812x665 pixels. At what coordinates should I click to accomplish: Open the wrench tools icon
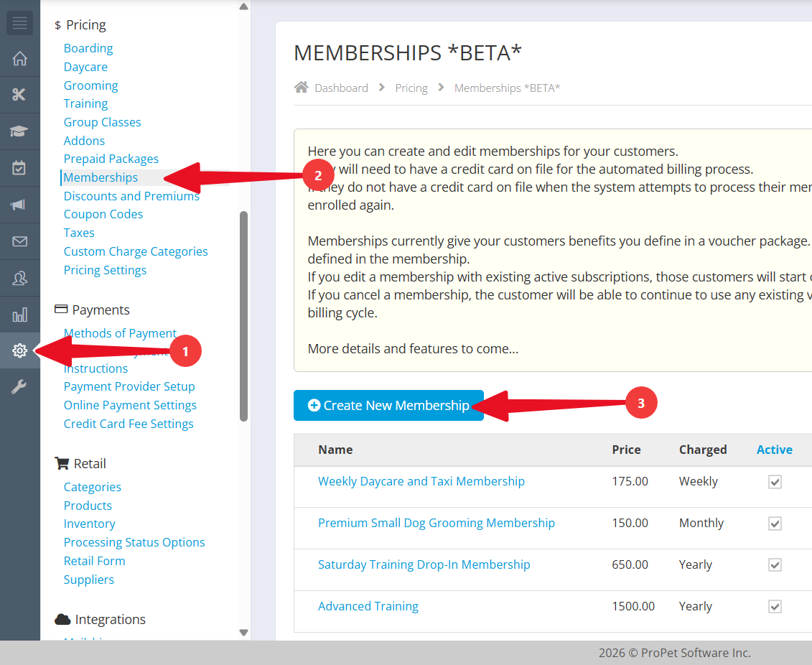[19, 387]
